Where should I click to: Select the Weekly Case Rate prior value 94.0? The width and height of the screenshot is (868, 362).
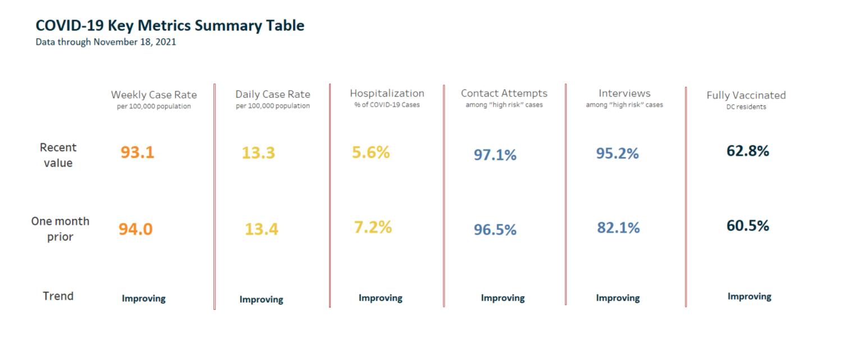(135, 229)
